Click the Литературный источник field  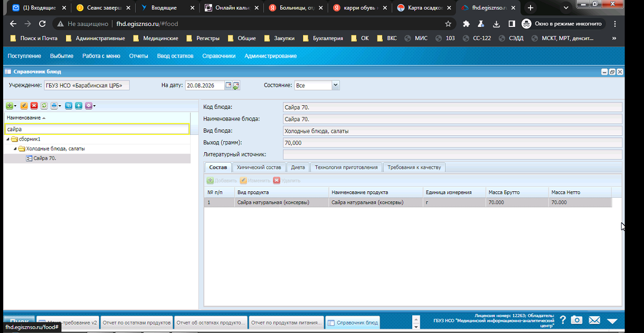(452, 154)
